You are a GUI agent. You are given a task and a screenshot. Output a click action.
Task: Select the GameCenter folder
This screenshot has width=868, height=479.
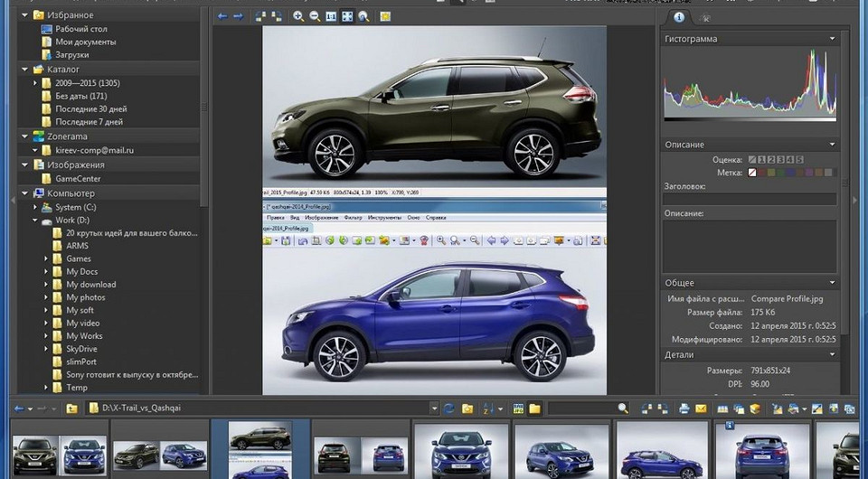(x=78, y=179)
